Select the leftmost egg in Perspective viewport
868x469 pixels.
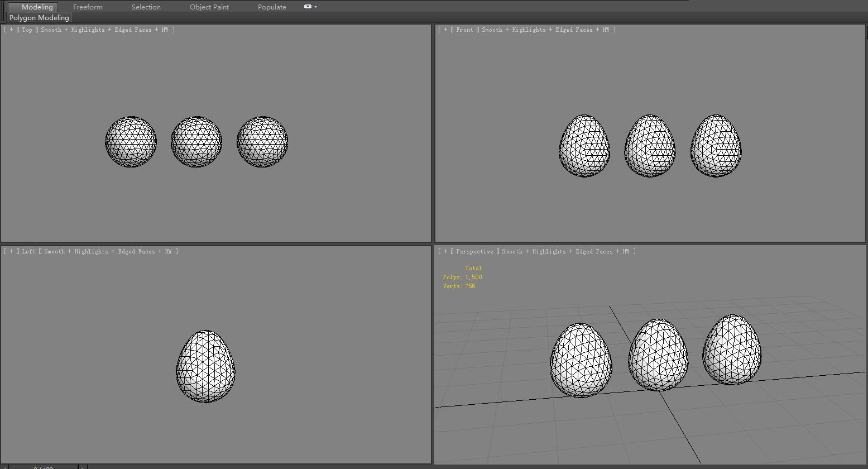click(581, 361)
